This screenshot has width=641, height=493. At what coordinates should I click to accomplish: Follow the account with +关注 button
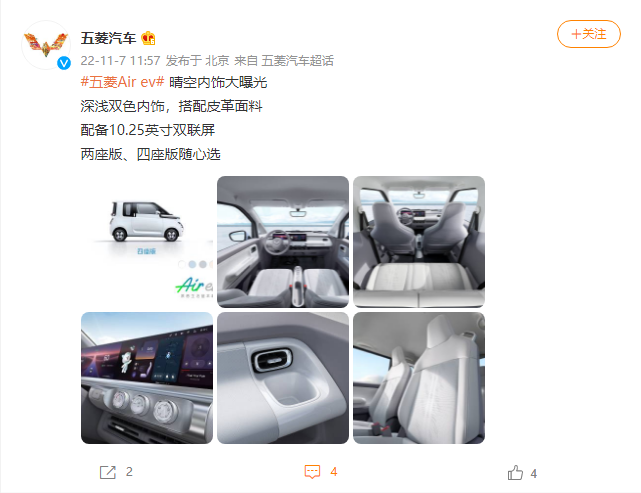pyautogui.click(x=589, y=34)
